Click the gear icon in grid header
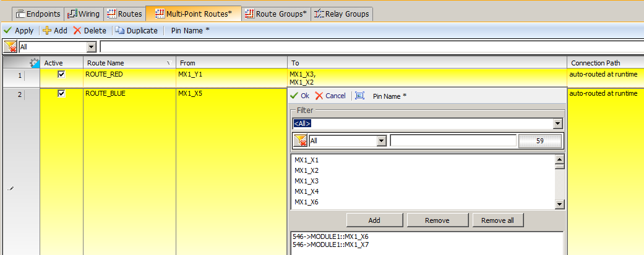Viewport: 644px width, 255px height. (35, 63)
